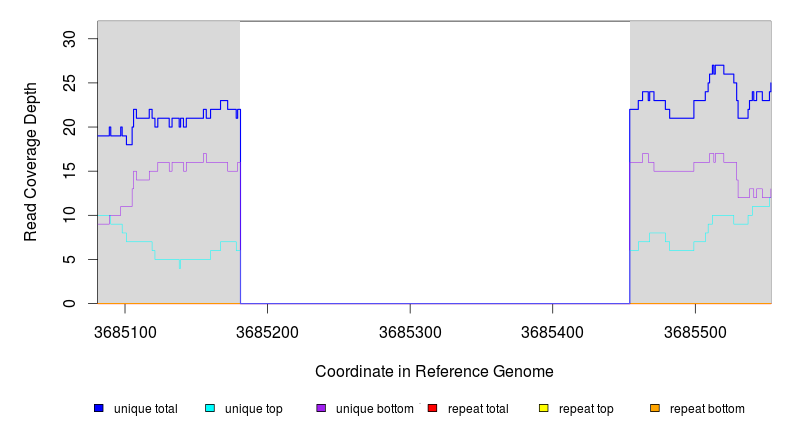
Task: Click the "Coordinate in Reference Genome" axis title
Action: [434, 371]
